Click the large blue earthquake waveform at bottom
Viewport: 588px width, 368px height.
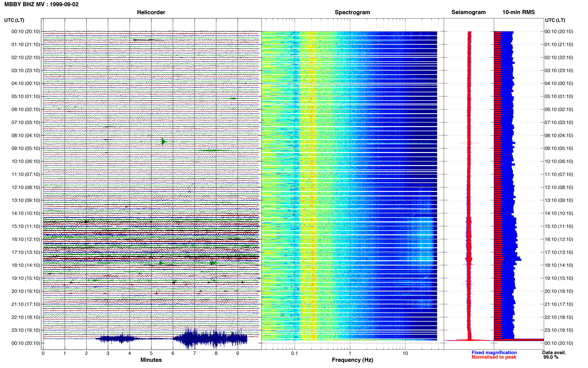210,338
